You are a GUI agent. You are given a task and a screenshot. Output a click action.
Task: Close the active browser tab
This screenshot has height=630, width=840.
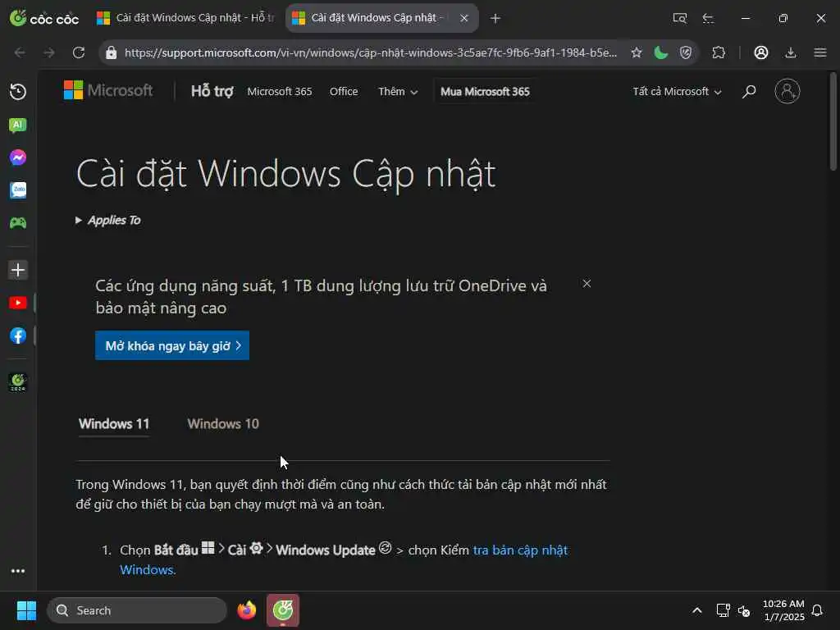(464, 18)
